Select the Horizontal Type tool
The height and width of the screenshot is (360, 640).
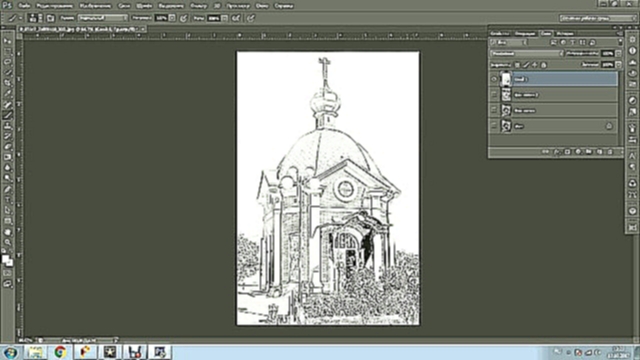coord(7,200)
